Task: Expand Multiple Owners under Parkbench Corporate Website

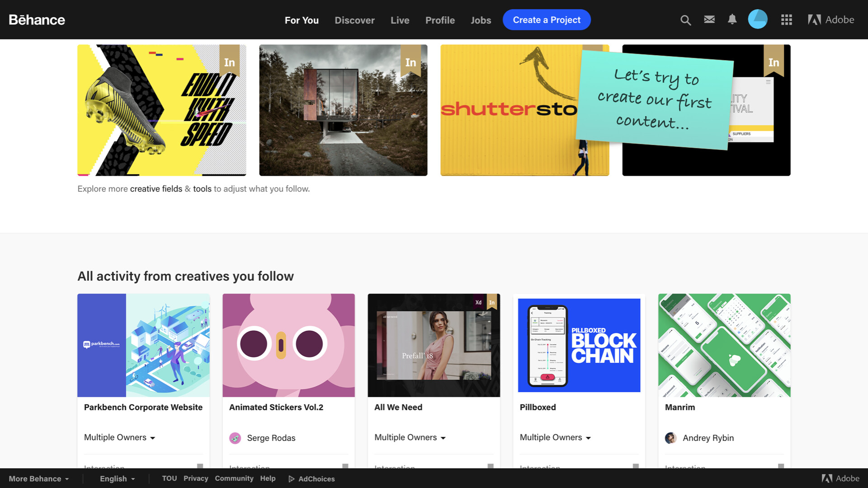Action: [x=120, y=437]
